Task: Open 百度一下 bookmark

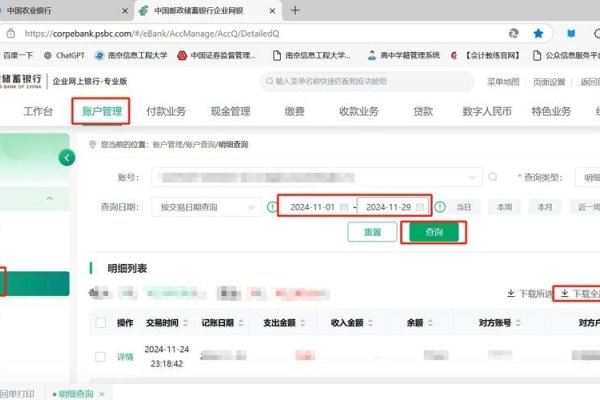Action: point(18,56)
